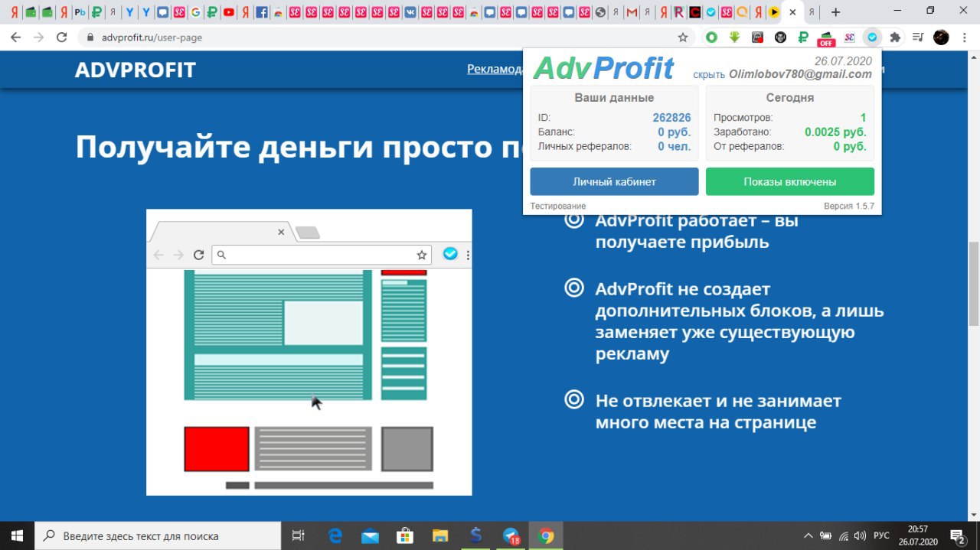The image size is (980, 550).
Task: Click the browser illustration image
Action: click(309, 352)
